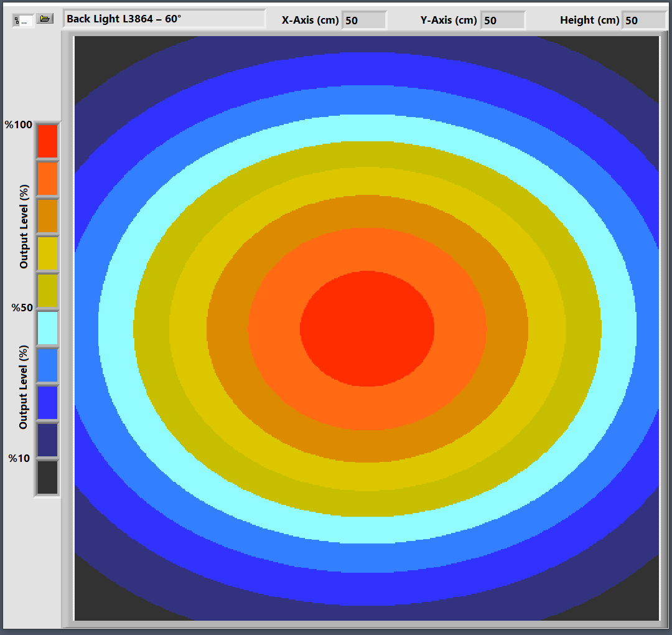
Task: Click the X-Axis (cm) label
Action: [310, 21]
